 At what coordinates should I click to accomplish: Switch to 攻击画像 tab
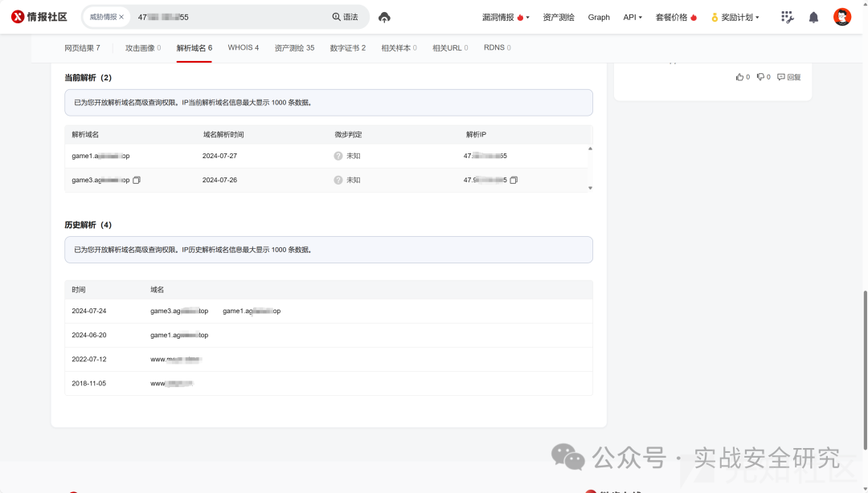143,48
